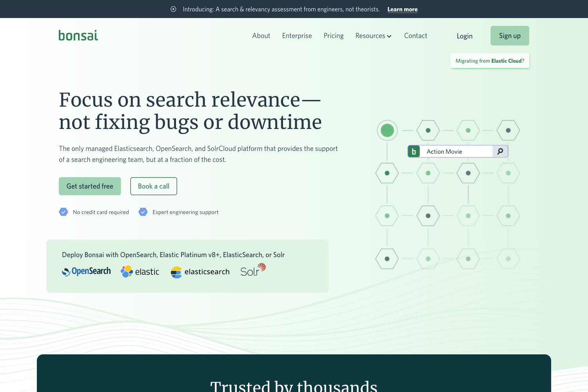Click the OpenSearch logo
This screenshot has height=392, width=588.
pos(86,271)
